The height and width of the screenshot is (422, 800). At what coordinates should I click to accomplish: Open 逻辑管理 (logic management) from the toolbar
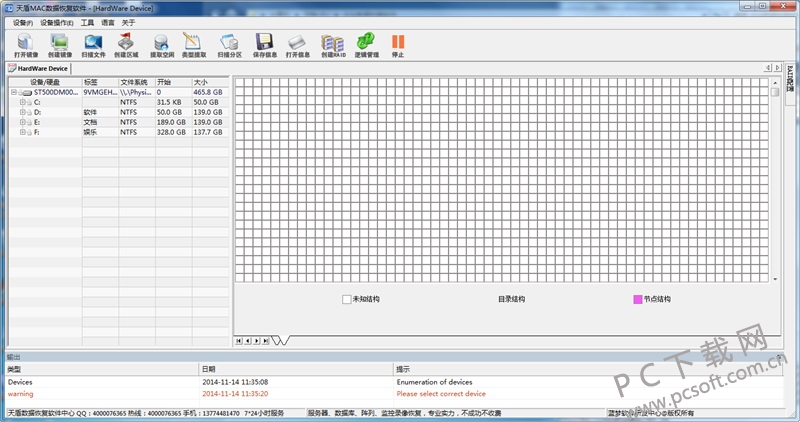pos(366,43)
